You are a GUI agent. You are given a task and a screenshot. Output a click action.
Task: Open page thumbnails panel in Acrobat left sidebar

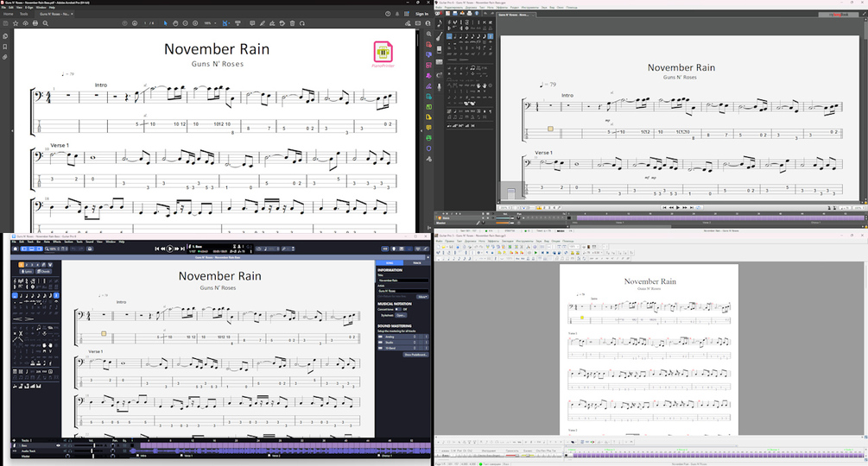(x=5, y=36)
